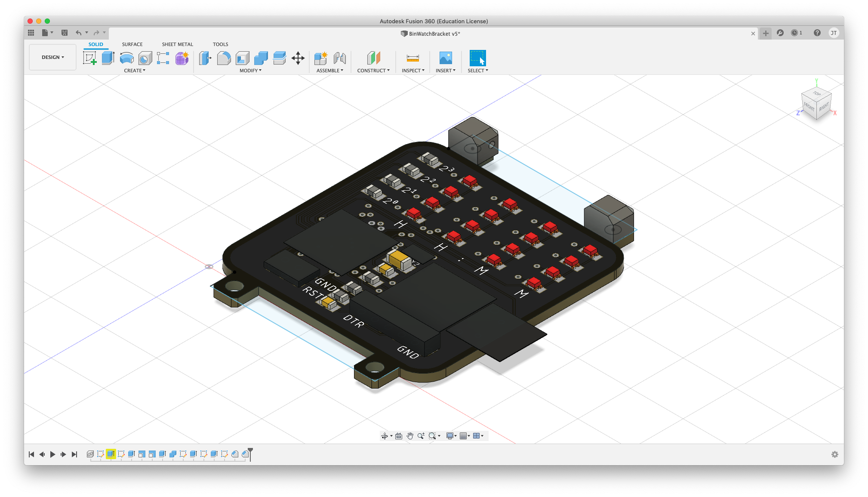Start Create Sketch tool
Screen dimensions: 868x497
tap(90, 58)
